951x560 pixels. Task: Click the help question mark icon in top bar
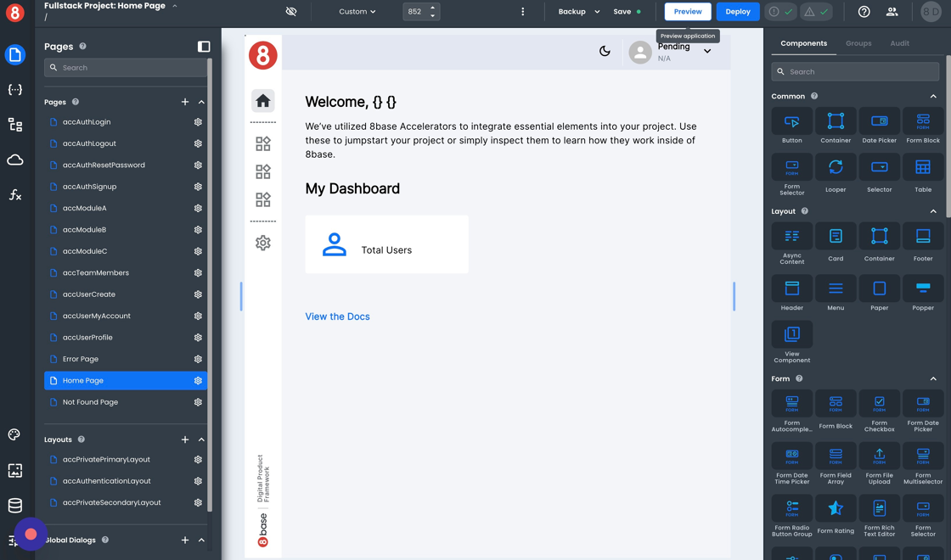click(x=864, y=12)
